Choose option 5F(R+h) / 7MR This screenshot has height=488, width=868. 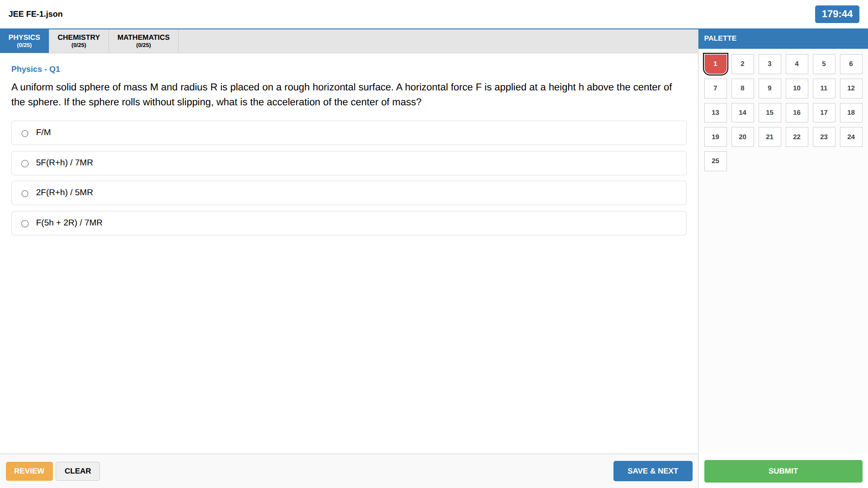click(x=25, y=164)
